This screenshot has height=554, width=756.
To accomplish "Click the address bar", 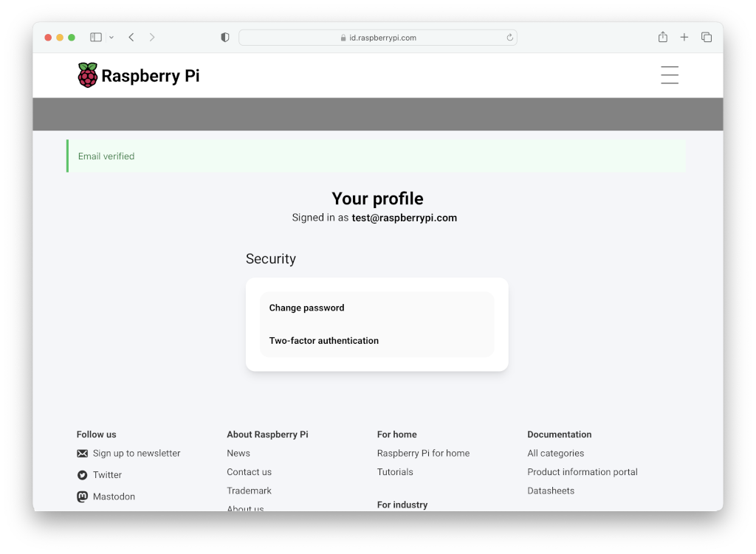I will click(x=378, y=37).
